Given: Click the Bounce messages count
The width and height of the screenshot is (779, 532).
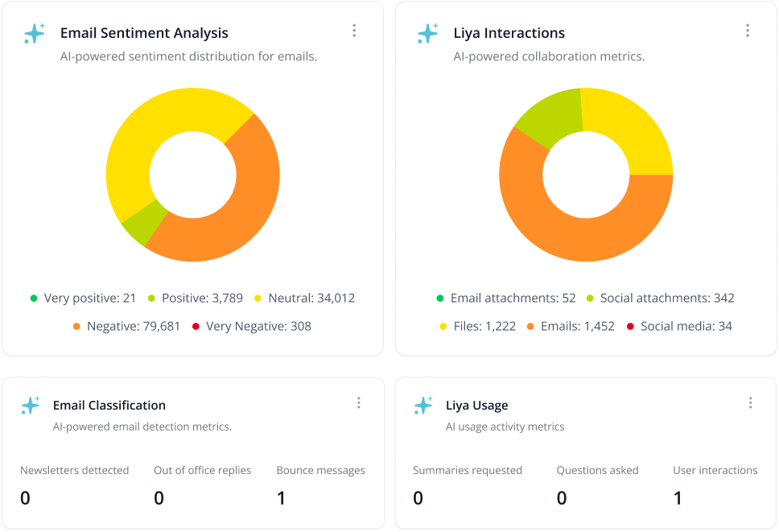Looking at the screenshot, I should coord(281,497).
